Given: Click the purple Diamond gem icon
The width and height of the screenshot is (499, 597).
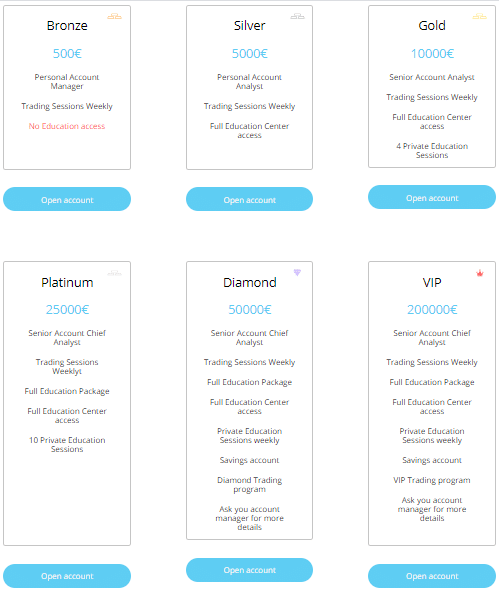Looking at the screenshot, I should coord(297,272).
